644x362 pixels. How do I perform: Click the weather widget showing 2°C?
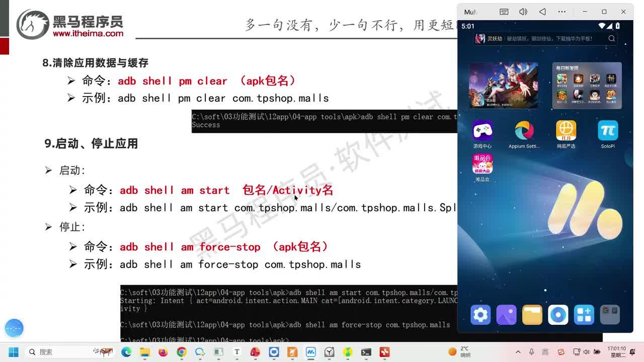click(x=459, y=352)
